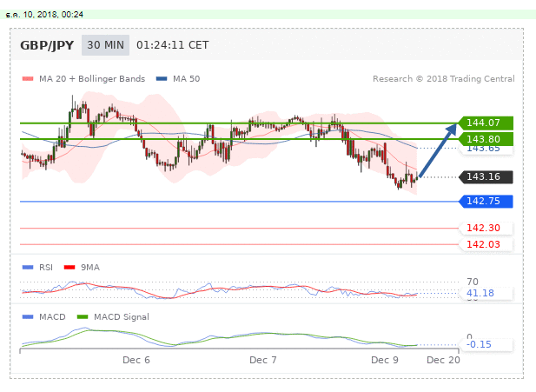This screenshot has width=536, height=392.
Task: Click the 144.07 green resistance label
Action: coord(486,123)
